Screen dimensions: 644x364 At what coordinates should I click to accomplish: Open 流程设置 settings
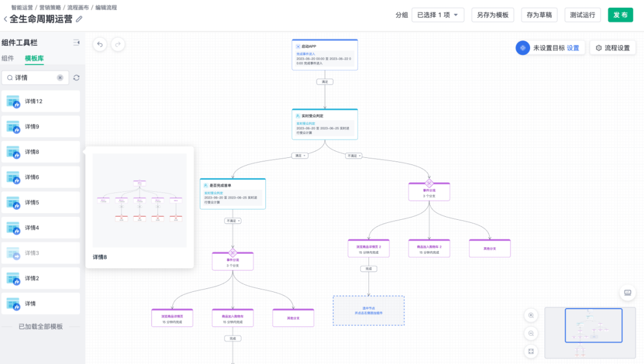(x=613, y=48)
